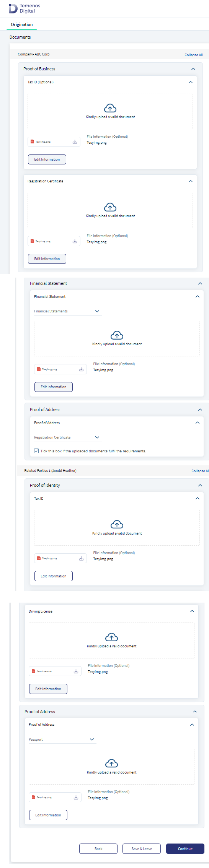
Task: Collapse the Proof of Identity section
Action: pos(200,485)
